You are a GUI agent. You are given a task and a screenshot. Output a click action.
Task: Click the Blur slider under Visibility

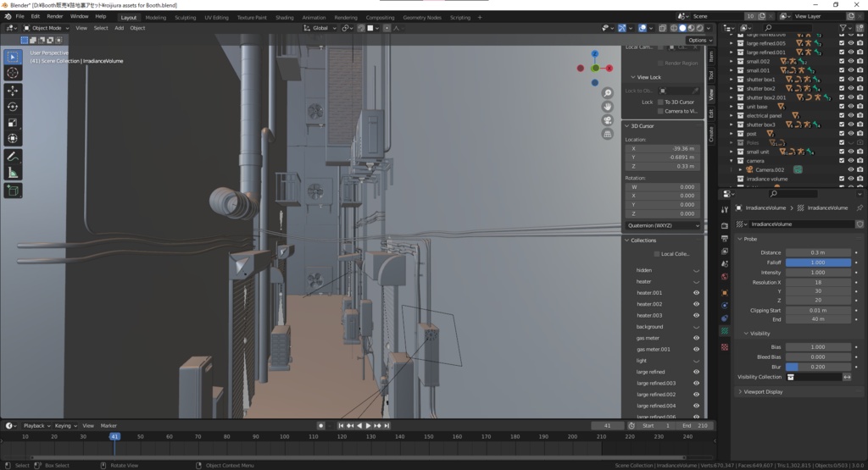(818, 368)
